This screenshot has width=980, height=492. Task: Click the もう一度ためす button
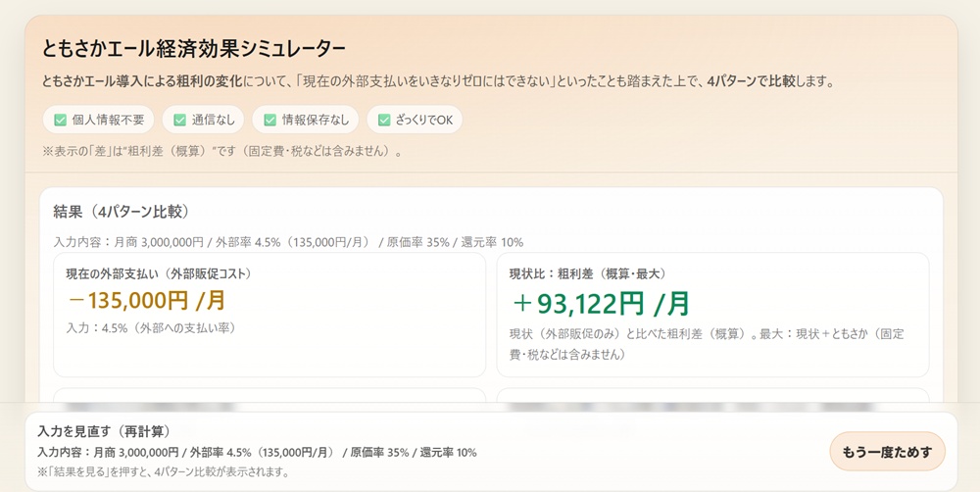[x=887, y=452]
